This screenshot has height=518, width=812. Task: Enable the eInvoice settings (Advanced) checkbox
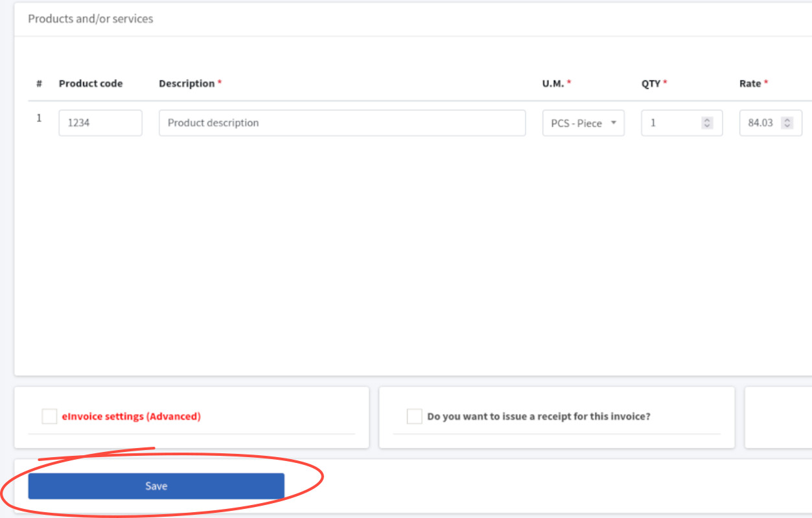pos(49,416)
